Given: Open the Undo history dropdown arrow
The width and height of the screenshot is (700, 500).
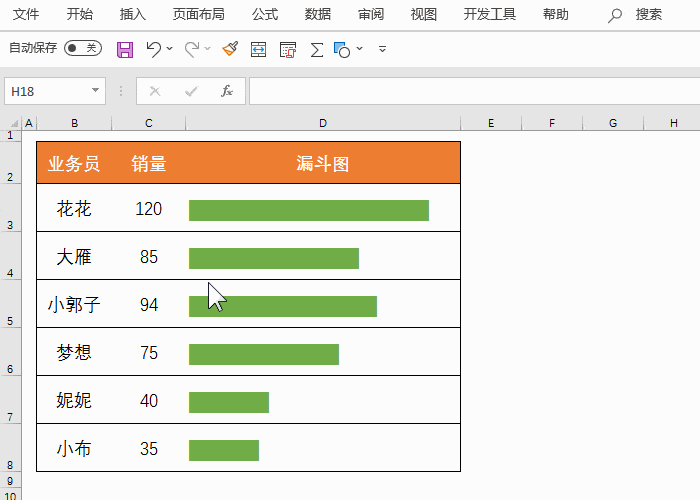Looking at the screenshot, I should point(170,48).
